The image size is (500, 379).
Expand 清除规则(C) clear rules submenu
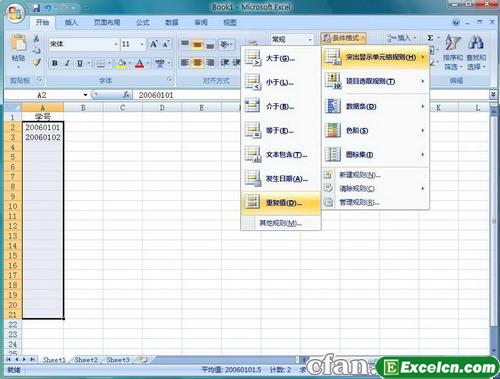pos(375,188)
